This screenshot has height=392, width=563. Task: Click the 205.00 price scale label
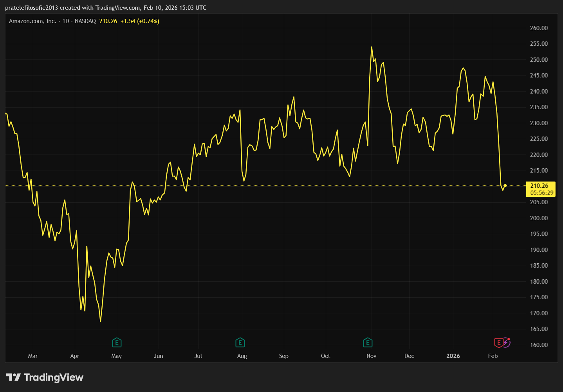[x=539, y=202]
